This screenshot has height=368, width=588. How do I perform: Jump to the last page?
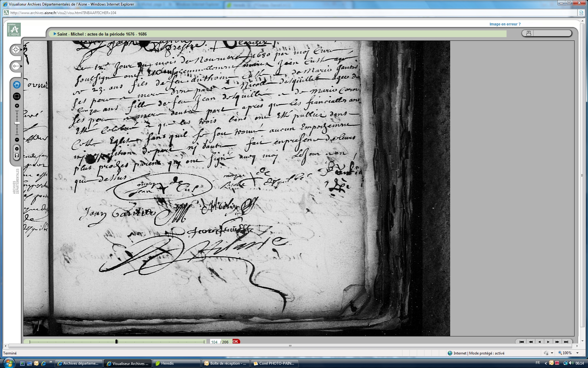[566, 342]
